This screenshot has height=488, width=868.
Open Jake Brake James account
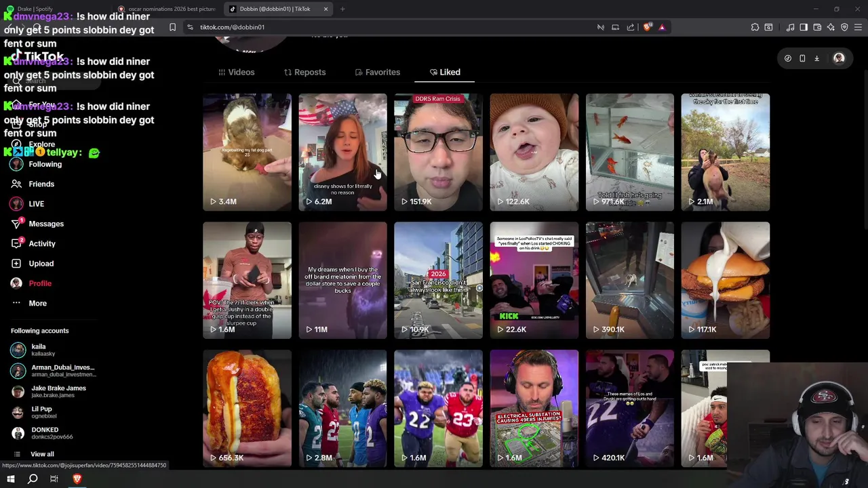tap(48, 392)
